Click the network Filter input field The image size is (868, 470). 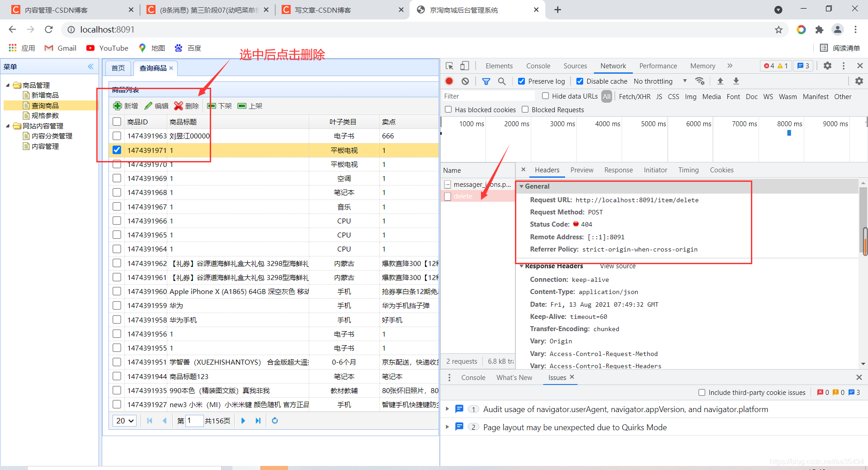click(x=488, y=96)
